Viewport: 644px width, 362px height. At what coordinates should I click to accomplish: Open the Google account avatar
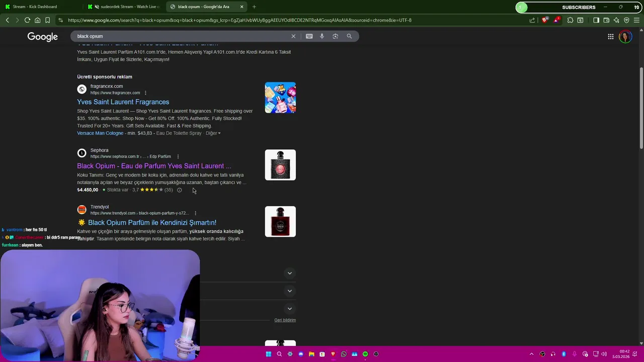[x=625, y=37]
